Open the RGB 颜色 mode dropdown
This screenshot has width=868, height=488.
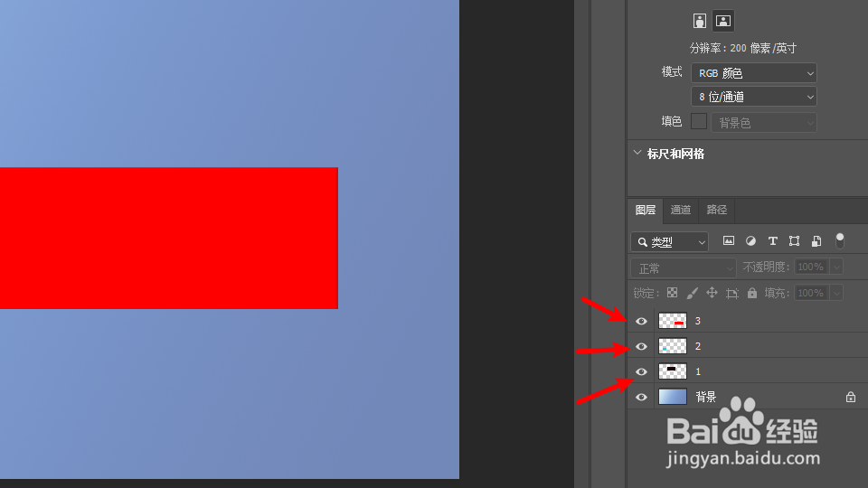tap(754, 73)
